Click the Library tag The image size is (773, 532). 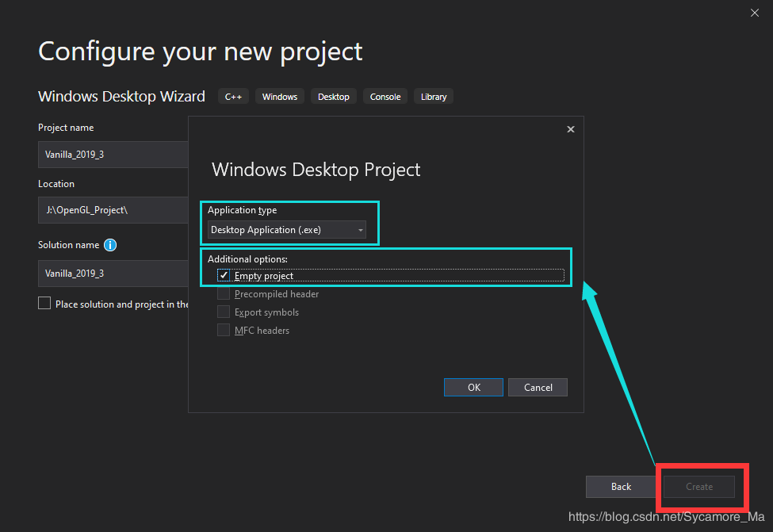[434, 97]
